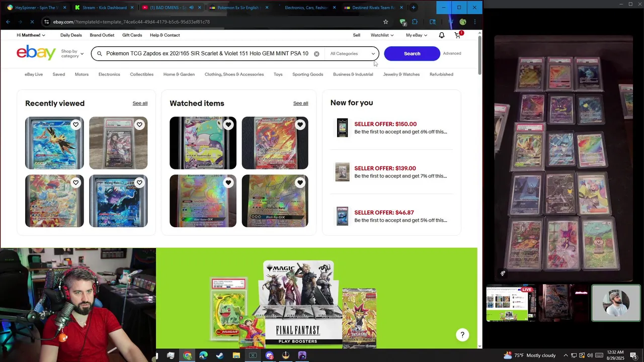
Task: Open the Toys category
Action: click(278, 74)
